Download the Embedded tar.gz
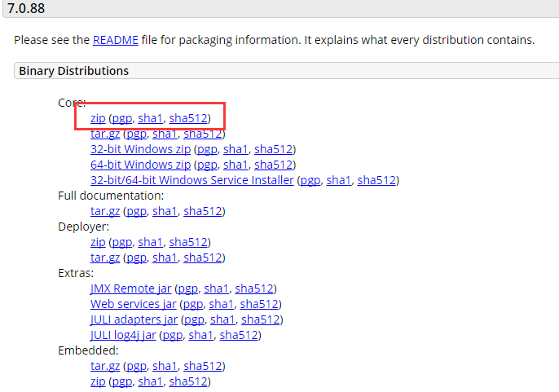 click(105, 366)
